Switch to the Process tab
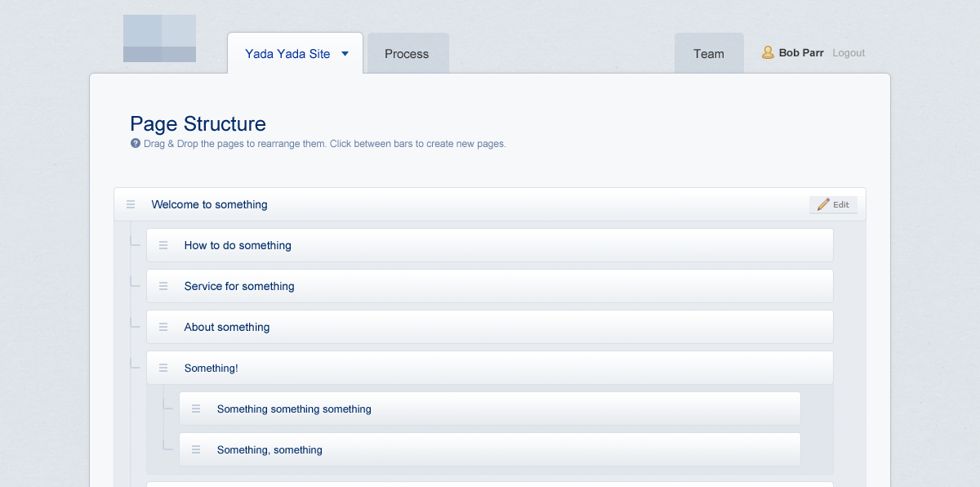This screenshot has width=980, height=487. coord(408,53)
